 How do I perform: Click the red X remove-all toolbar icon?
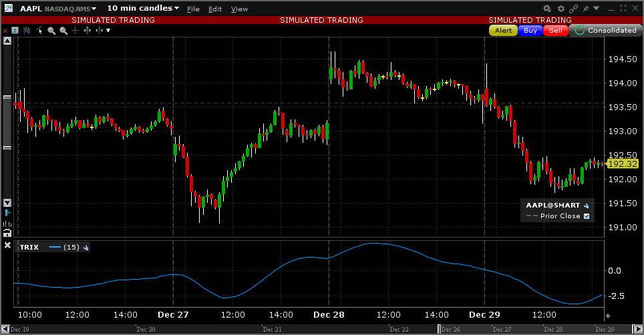[x=5, y=31]
